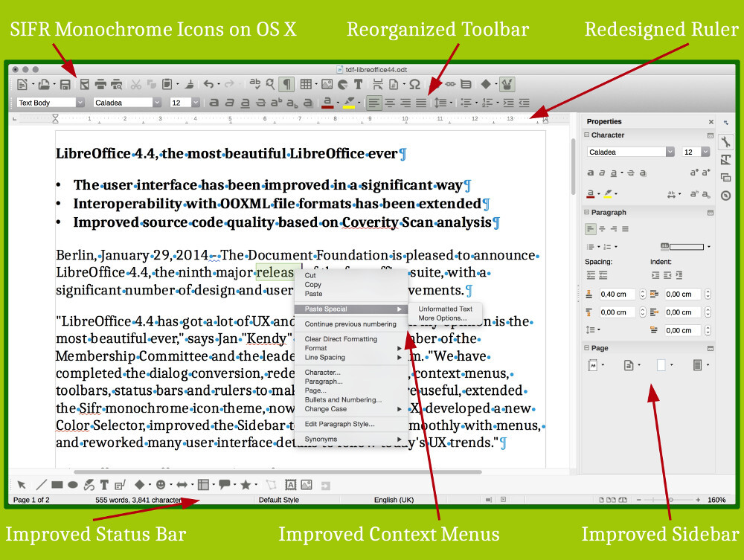
Task: Apply strikethrough in the Character sidebar panel
Action: point(630,173)
